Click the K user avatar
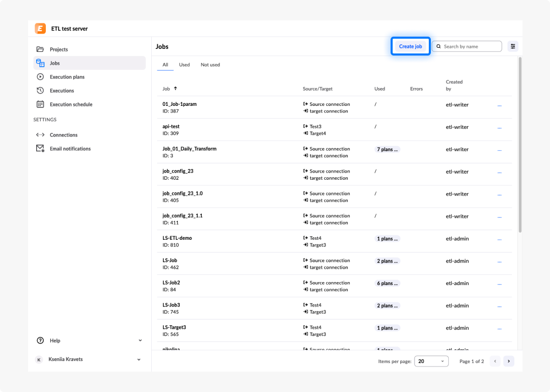This screenshot has height=392, width=550. (x=39, y=359)
